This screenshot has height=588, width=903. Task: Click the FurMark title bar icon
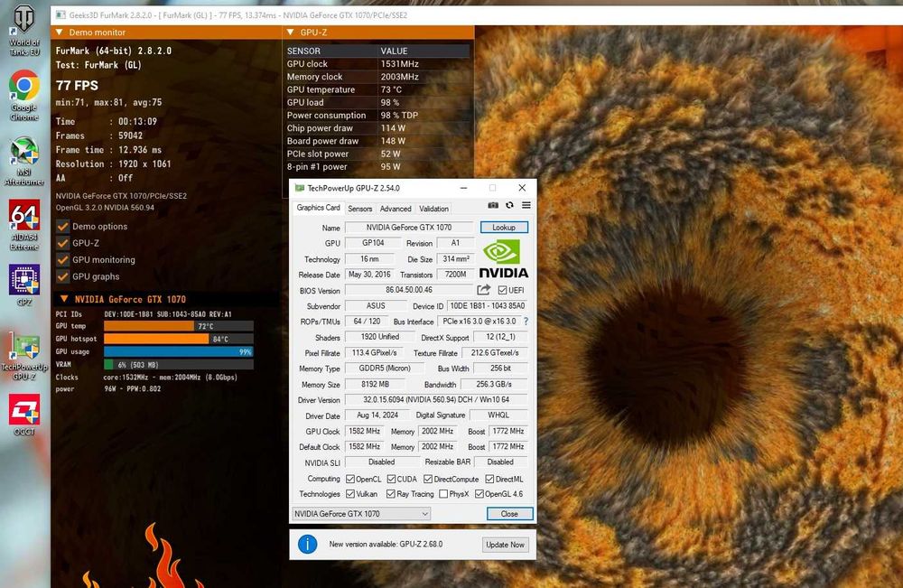pos(60,15)
